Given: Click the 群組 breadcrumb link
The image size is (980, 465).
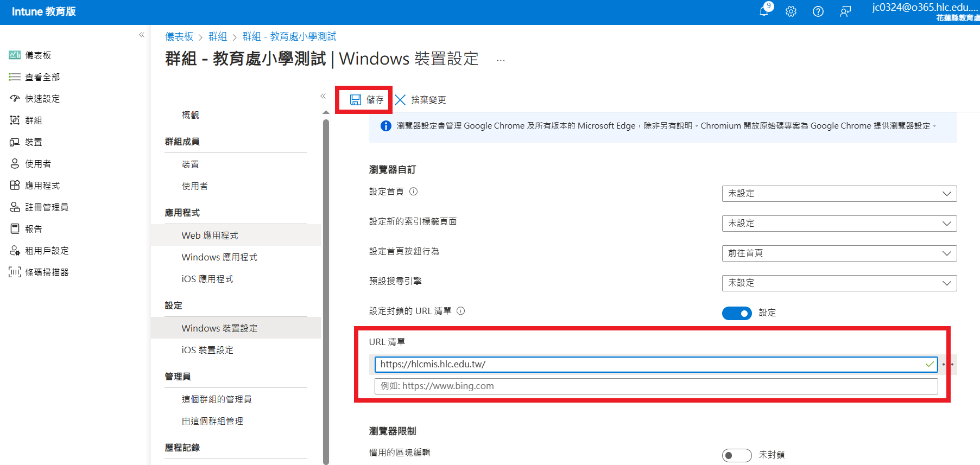Looking at the screenshot, I should point(218,36).
